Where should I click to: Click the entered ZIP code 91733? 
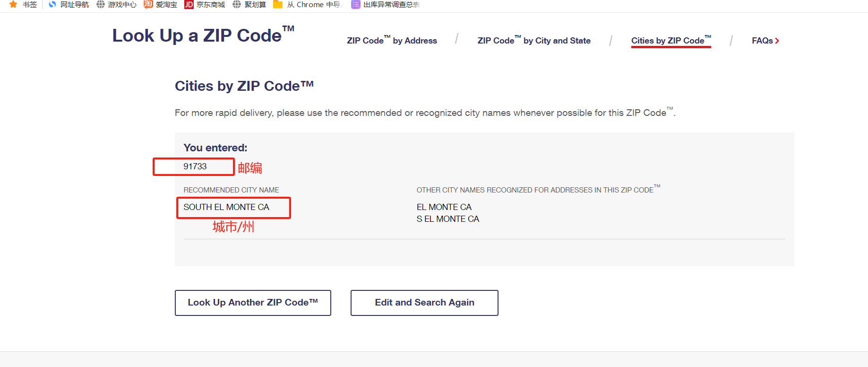pos(195,166)
